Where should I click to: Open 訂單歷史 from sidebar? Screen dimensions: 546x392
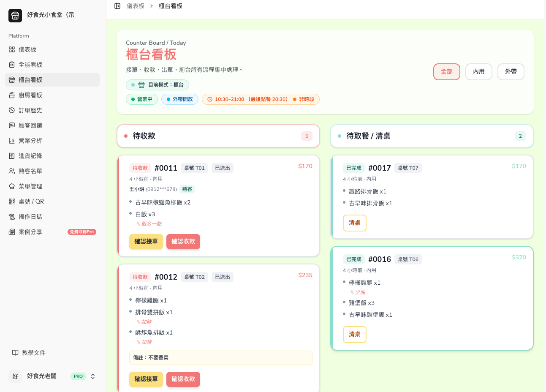pos(52,110)
